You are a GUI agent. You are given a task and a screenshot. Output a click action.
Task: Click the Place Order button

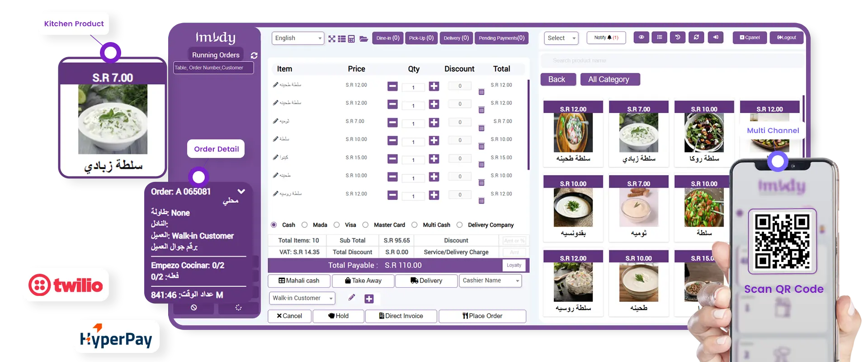coord(482,316)
